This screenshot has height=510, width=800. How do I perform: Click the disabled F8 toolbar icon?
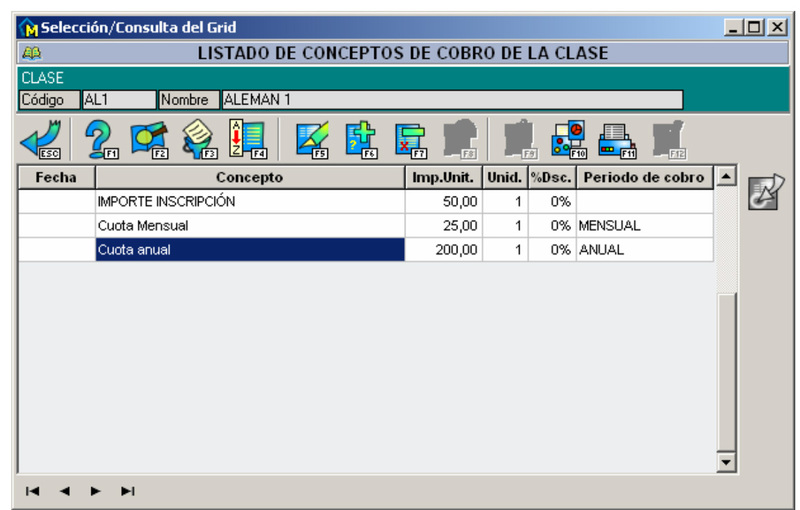coord(460,139)
